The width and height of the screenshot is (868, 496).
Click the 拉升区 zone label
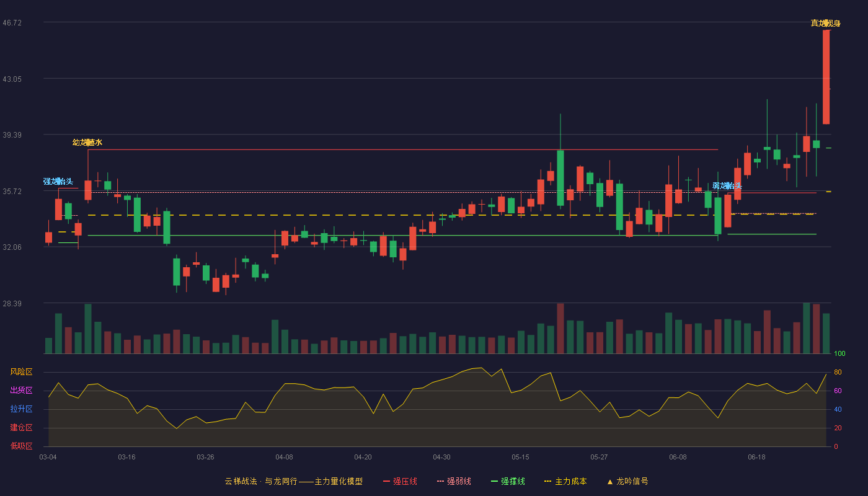click(x=22, y=409)
